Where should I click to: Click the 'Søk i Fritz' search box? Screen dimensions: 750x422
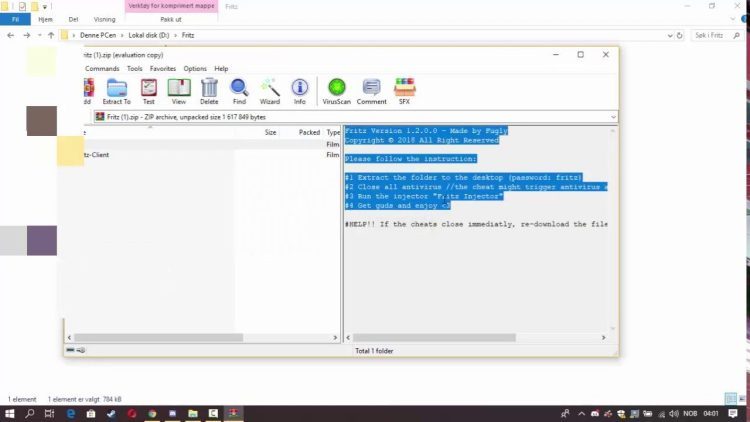717,35
